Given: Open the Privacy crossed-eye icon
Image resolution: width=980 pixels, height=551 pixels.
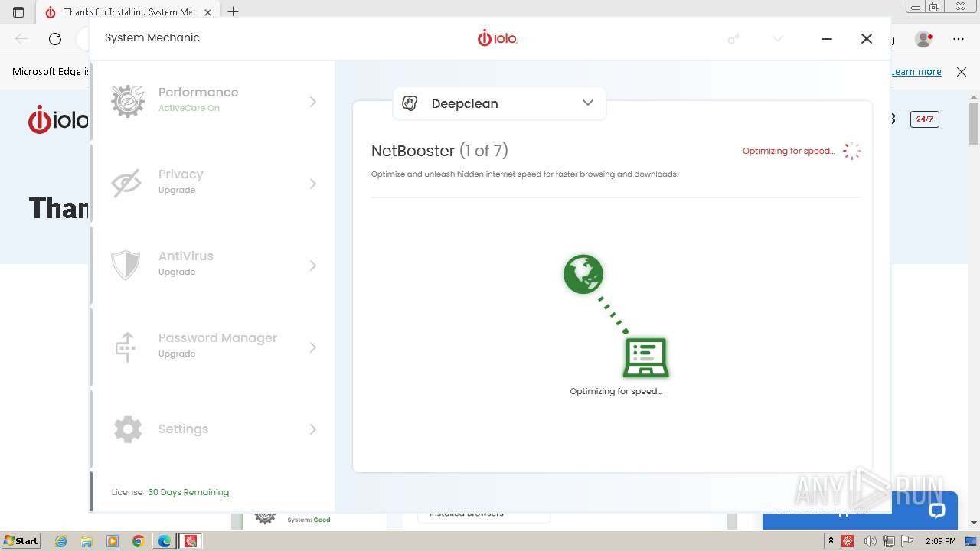Looking at the screenshot, I should (126, 183).
